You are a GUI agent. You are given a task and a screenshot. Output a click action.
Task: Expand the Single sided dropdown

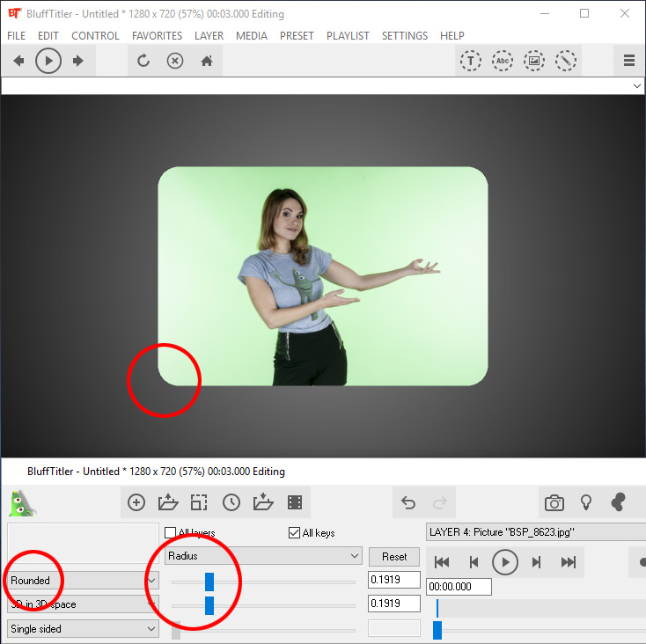coord(84,629)
